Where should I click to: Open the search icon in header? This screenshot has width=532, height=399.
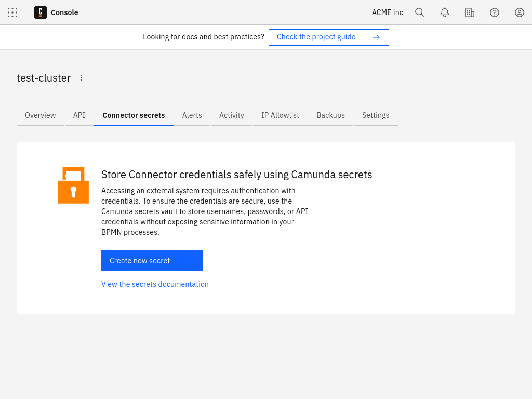pyautogui.click(x=419, y=12)
